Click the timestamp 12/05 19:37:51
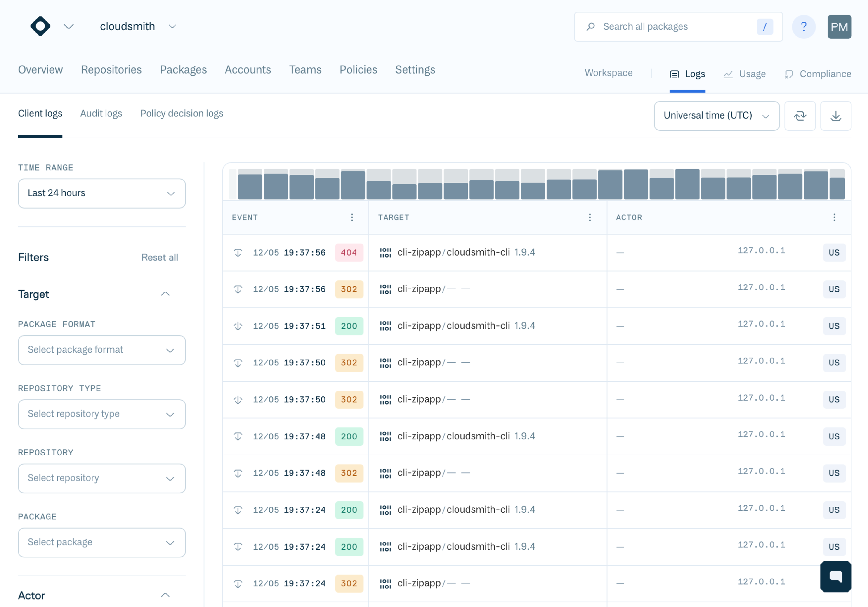The image size is (868, 607). [289, 326]
